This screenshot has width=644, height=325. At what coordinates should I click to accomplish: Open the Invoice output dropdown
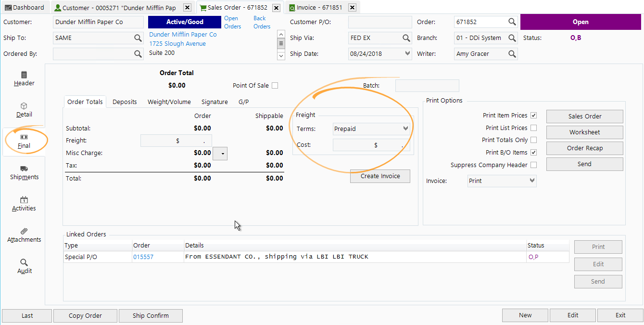531,181
